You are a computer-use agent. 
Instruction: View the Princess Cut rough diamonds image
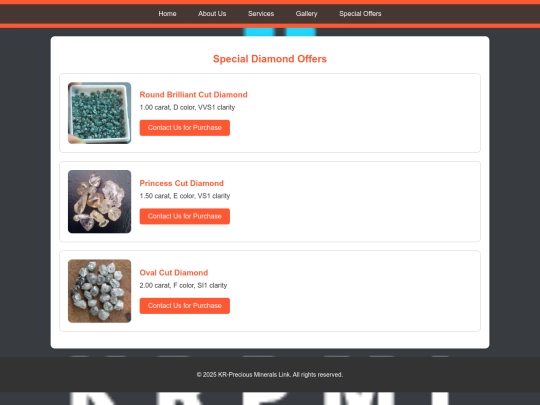(x=100, y=201)
